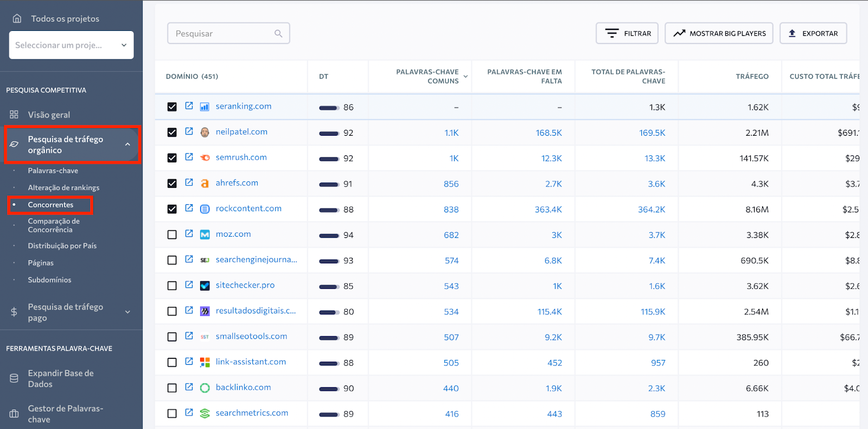The width and height of the screenshot is (868, 429).
Task: Open the smallseotools.com domain link
Action: coord(251,336)
